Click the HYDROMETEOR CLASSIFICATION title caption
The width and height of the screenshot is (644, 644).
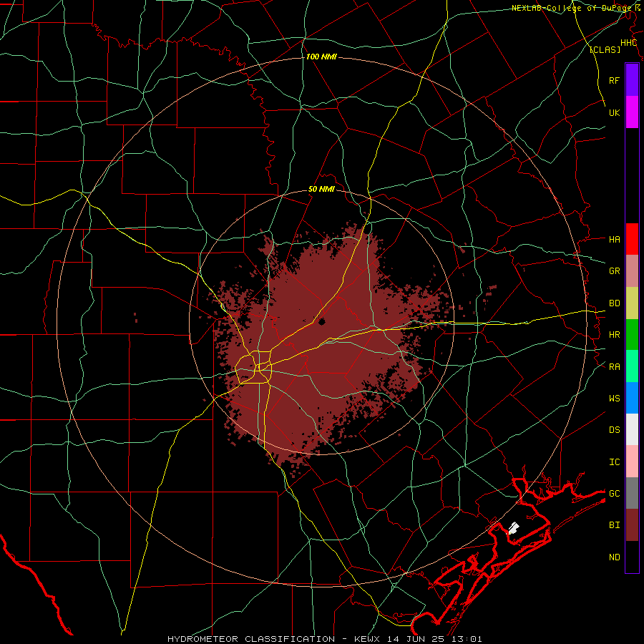[251, 639]
